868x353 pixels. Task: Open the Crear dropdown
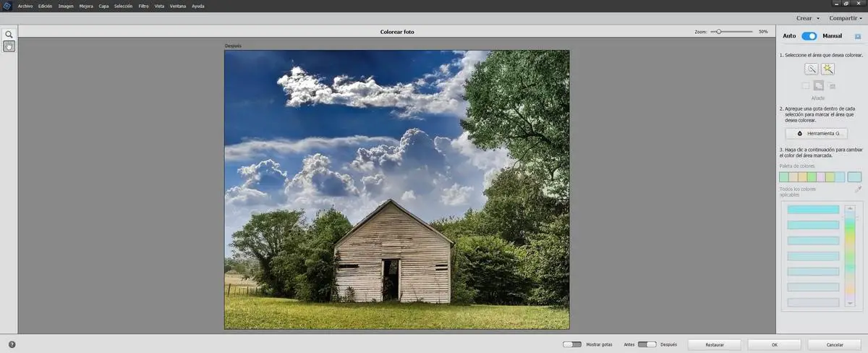pyautogui.click(x=808, y=18)
